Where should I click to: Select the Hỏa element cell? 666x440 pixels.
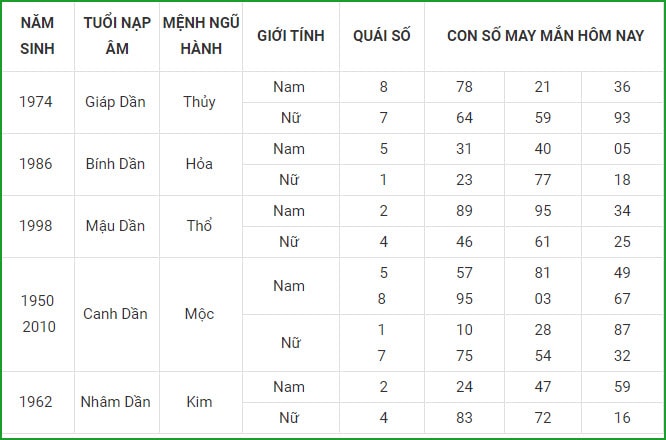201,164
